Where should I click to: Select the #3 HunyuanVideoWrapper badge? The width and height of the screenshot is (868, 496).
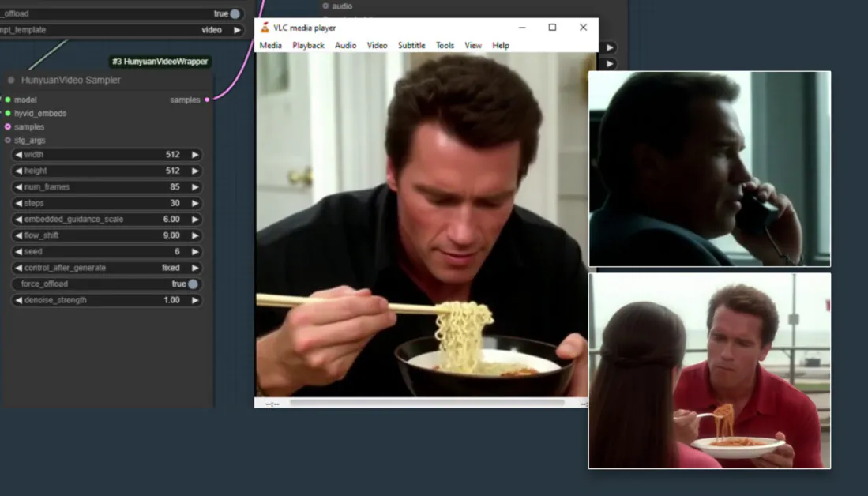pos(160,62)
